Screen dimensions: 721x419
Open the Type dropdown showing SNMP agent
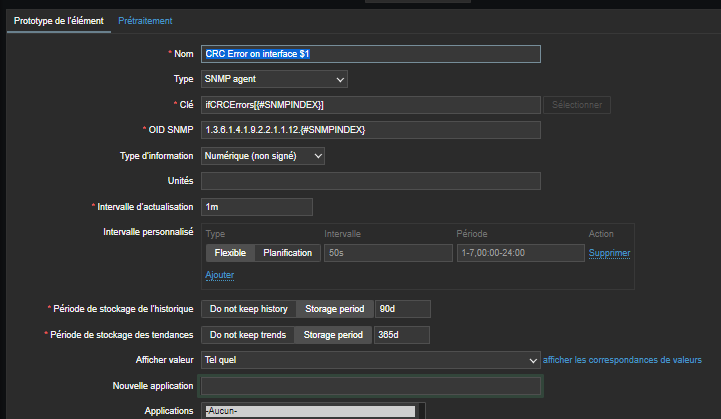[x=274, y=79]
